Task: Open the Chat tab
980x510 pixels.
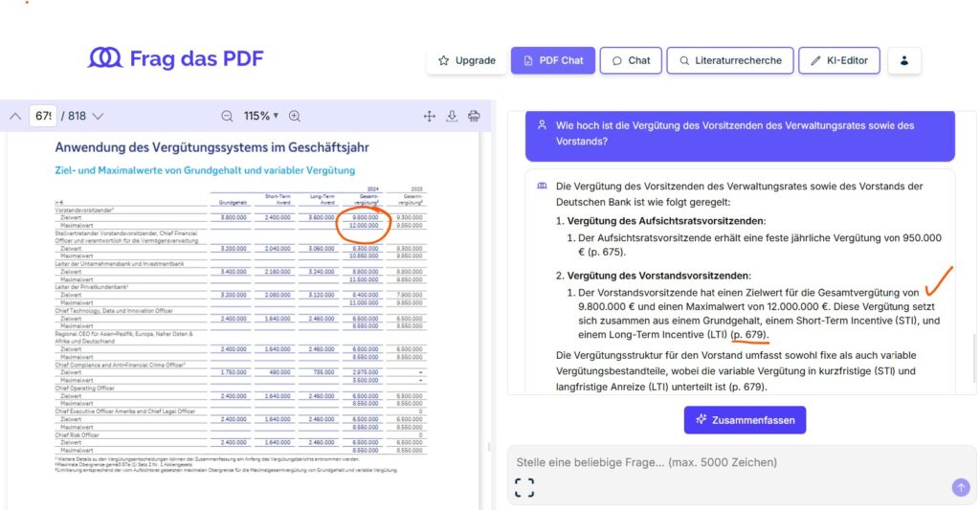Action: tap(631, 60)
